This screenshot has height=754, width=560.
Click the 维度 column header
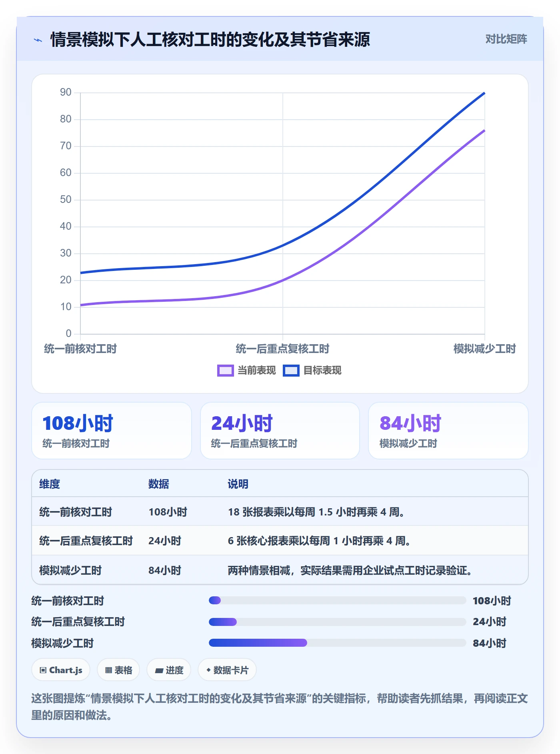[x=50, y=484]
